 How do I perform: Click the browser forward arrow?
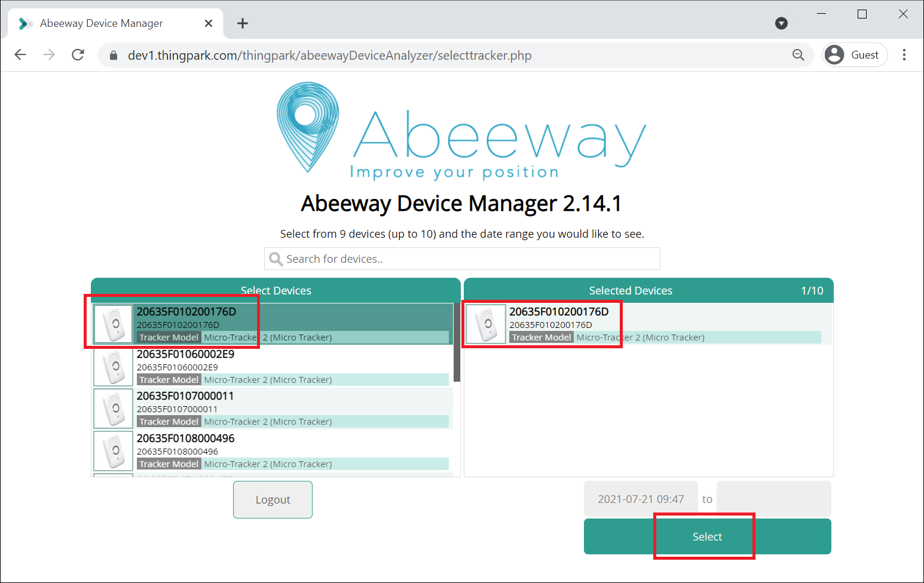[x=49, y=55]
